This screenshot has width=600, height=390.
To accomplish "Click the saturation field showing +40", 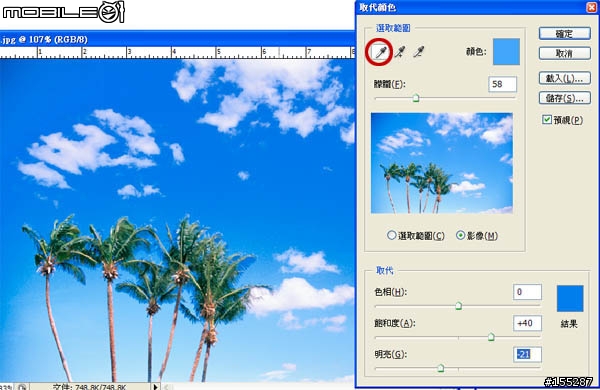I will 527,323.
